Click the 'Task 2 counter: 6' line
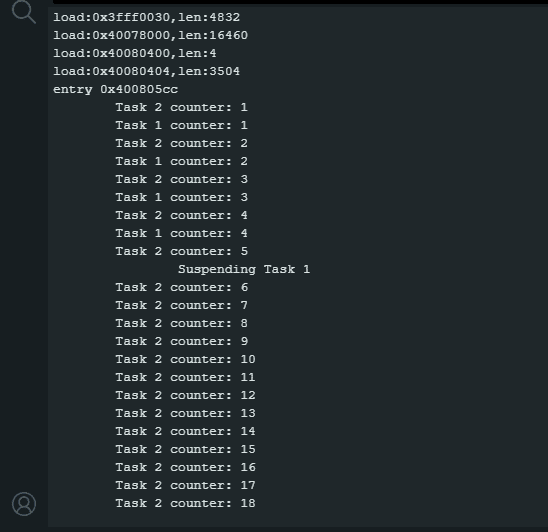Screen dimensions: 548x532 (182, 287)
